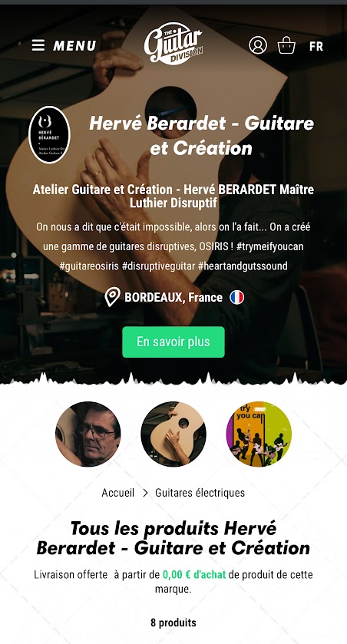Open the user account icon
The image size is (347, 644).
coord(258,45)
